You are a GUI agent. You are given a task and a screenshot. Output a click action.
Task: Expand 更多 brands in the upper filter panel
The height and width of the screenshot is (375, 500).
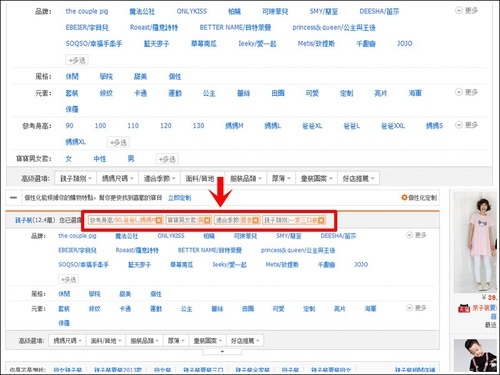pos(467,11)
